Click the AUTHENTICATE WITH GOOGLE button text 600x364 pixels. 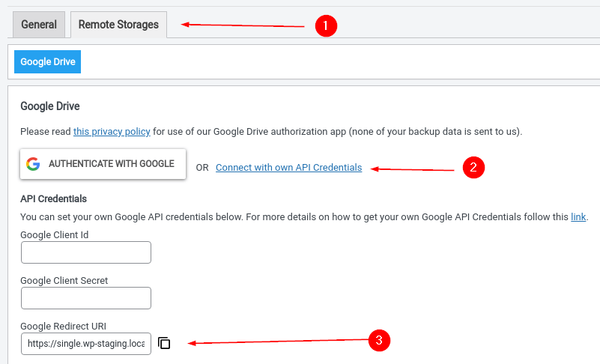coord(112,164)
